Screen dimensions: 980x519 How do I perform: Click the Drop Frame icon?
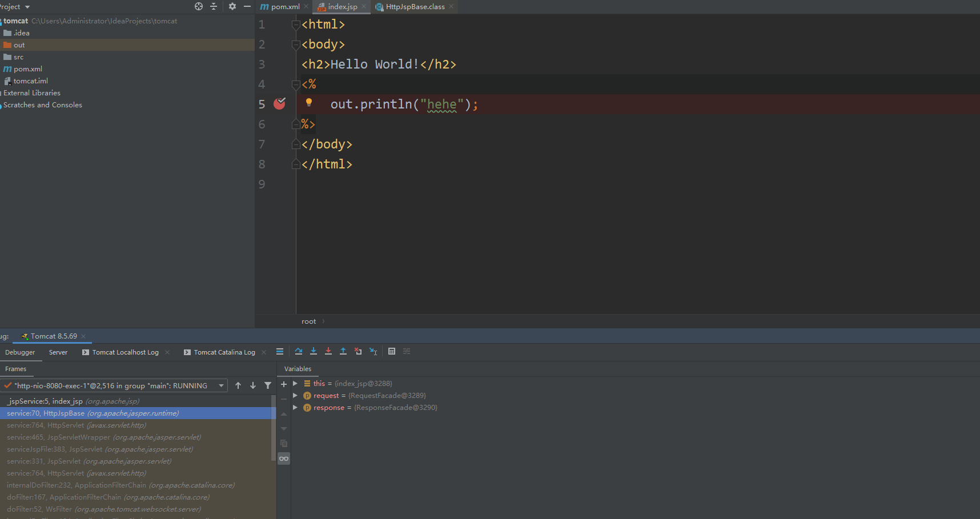click(358, 351)
